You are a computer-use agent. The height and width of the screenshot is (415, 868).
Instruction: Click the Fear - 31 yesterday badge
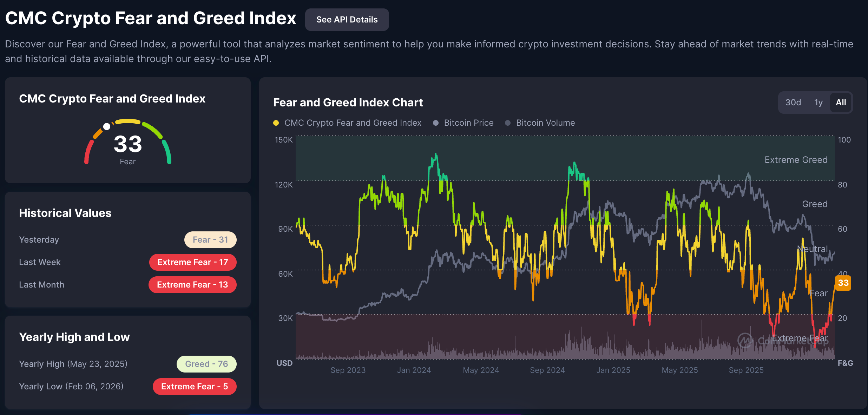210,240
